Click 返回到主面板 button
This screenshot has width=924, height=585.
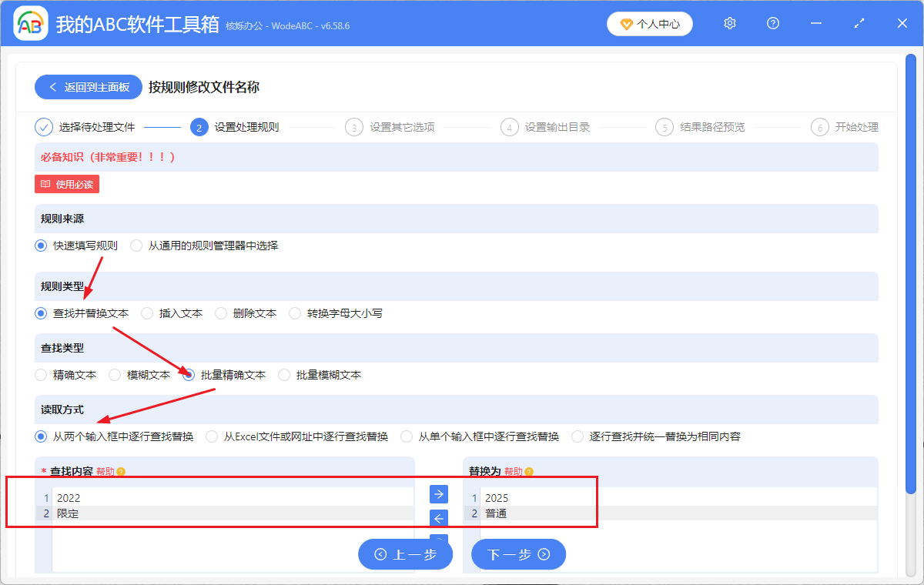point(88,86)
